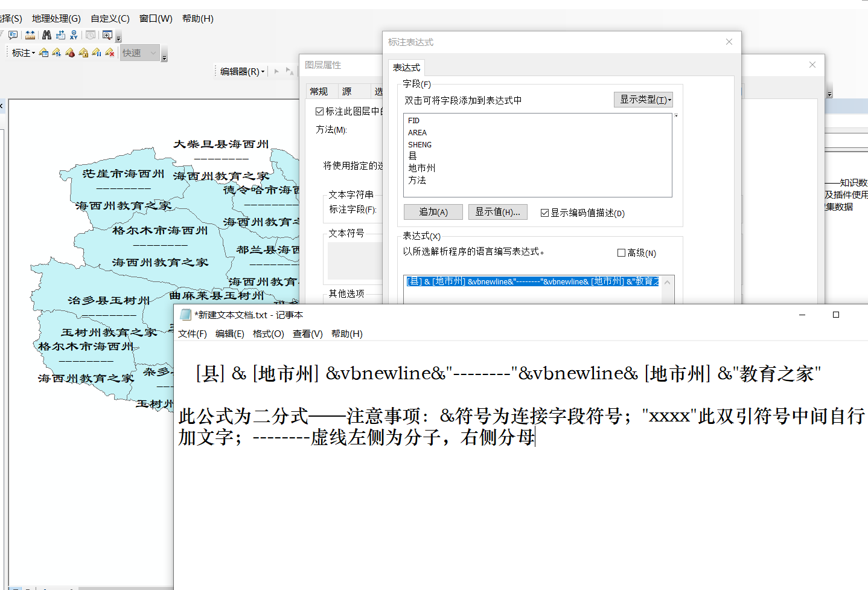Click the lock labels icon

pyautogui.click(x=84, y=53)
